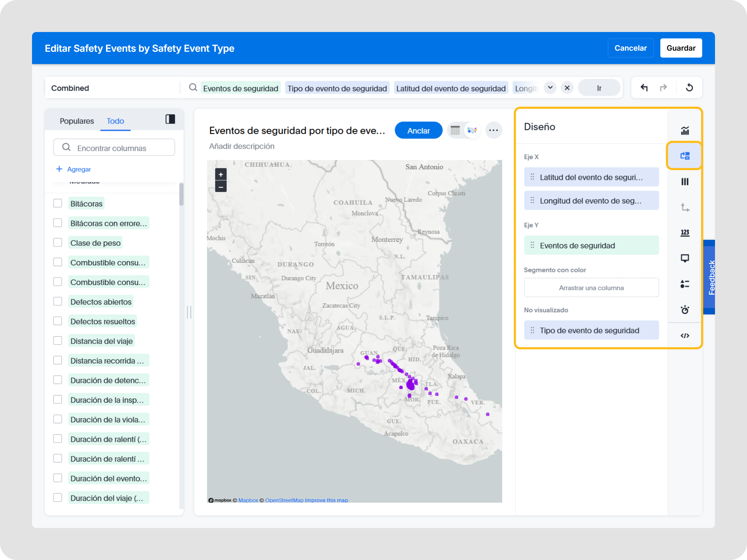Zoom in on the map
747x560 pixels.
tap(221, 174)
